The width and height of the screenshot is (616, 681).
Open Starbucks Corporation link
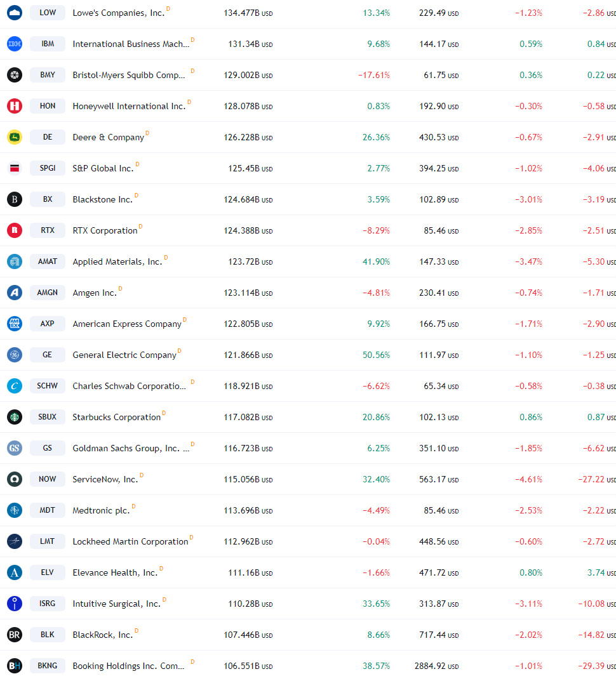pyautogui.click(x=116, y=418)
